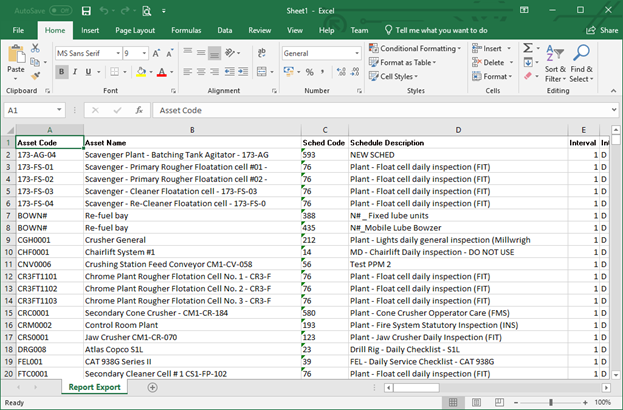Open Cell Styles gallery
The image size is (623, 410).
tap(393, 76)
